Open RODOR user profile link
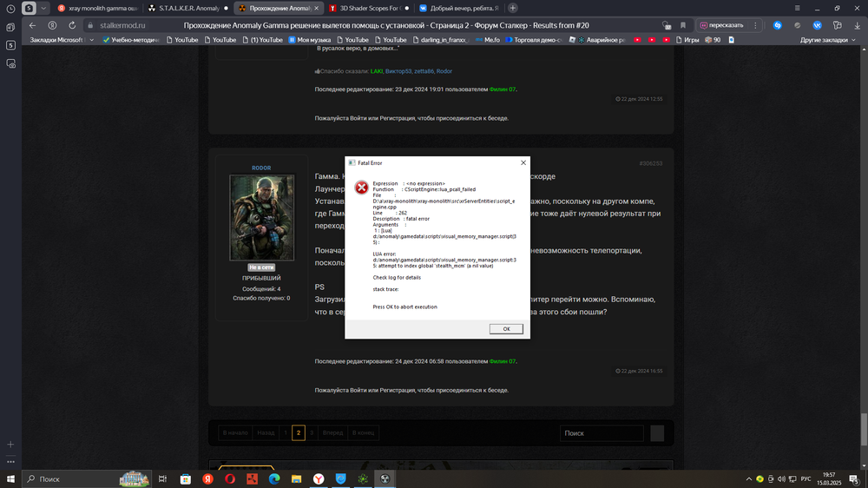Viewport: 868px width, 488px height. coord(260,168)
